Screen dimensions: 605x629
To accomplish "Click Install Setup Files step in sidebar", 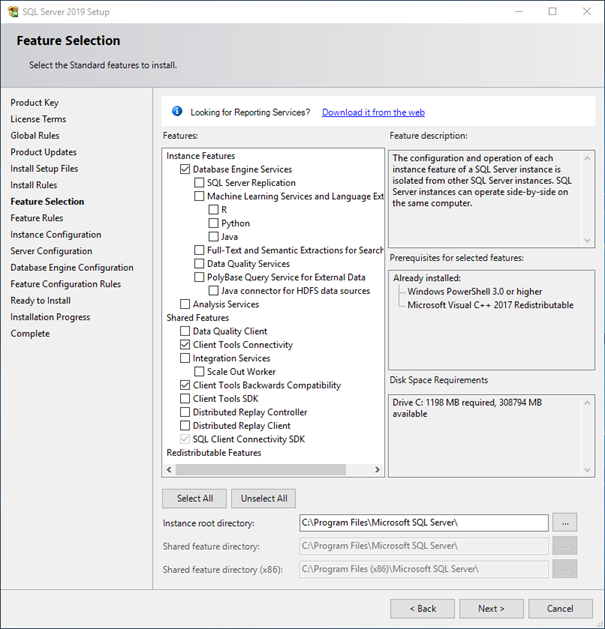I will pyautogui.click(x=44, y=168).
